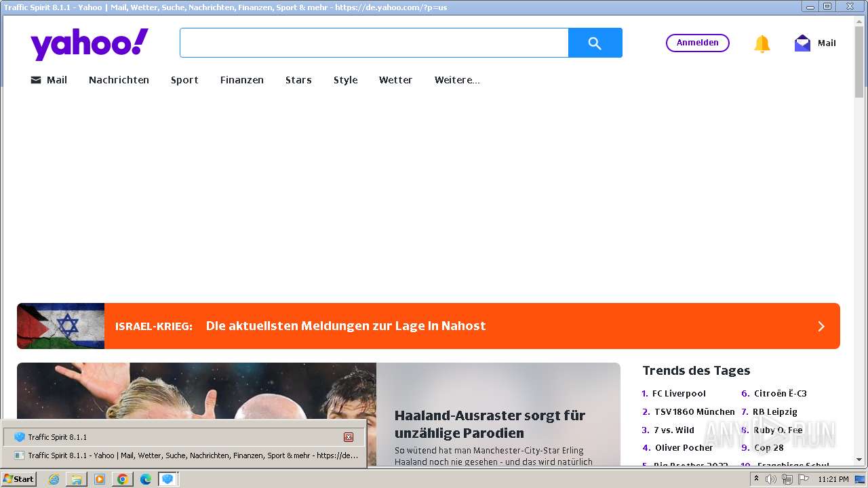Viewport: 868px width, 488px height.
Task: Launch Internet Explorer from taskbar
Action: (54, 479)
